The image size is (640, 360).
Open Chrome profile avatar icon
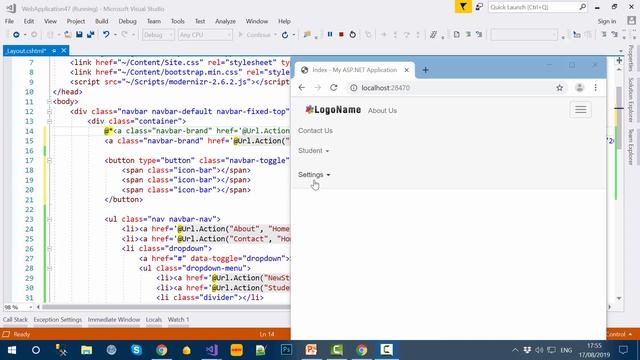(579, 88)
